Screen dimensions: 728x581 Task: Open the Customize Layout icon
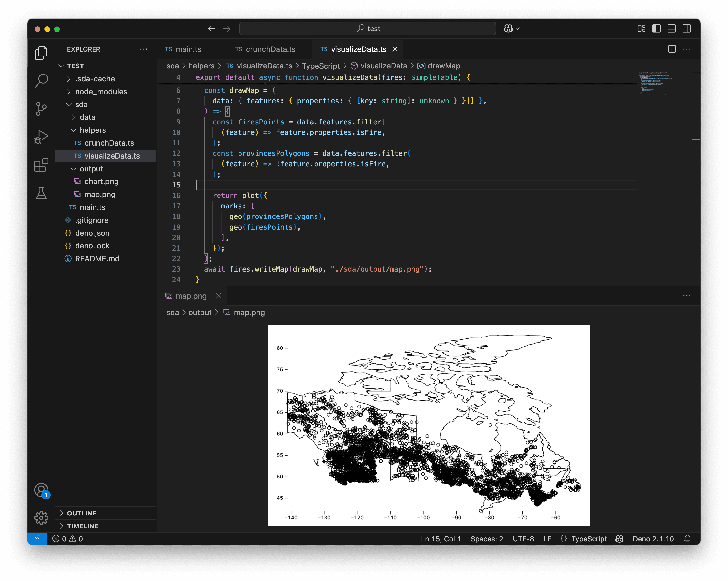click(x=641, y=29)
